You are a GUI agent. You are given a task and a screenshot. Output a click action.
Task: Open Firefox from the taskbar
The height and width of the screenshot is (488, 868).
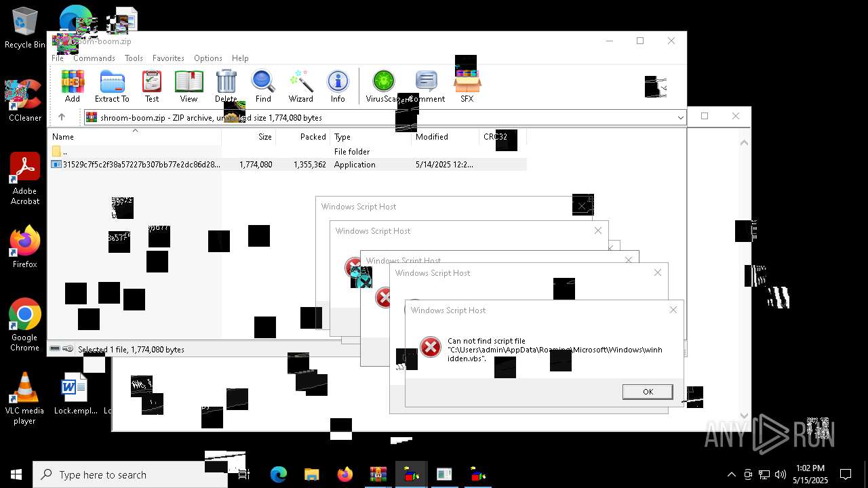tap(345, 474)
